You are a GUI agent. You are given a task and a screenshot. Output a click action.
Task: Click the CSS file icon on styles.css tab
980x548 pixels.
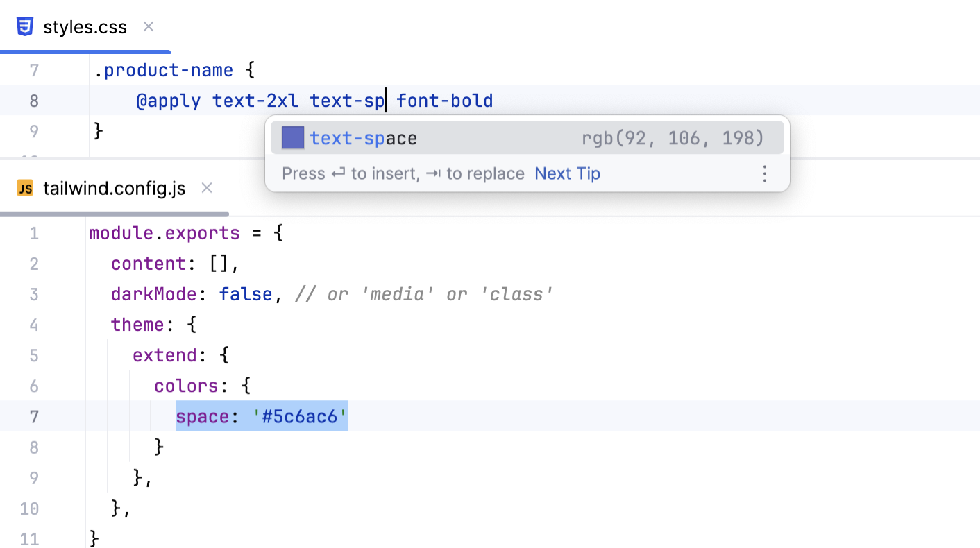coord(25,26)
